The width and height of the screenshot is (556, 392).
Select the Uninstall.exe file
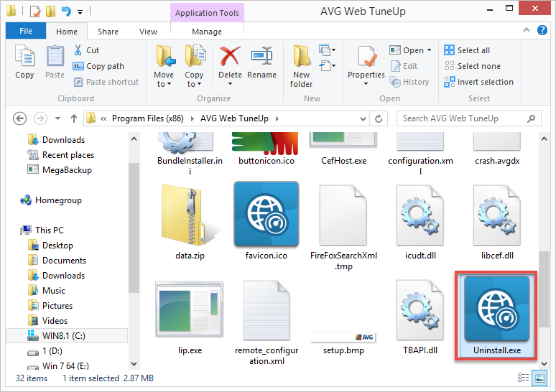point(496,316)
